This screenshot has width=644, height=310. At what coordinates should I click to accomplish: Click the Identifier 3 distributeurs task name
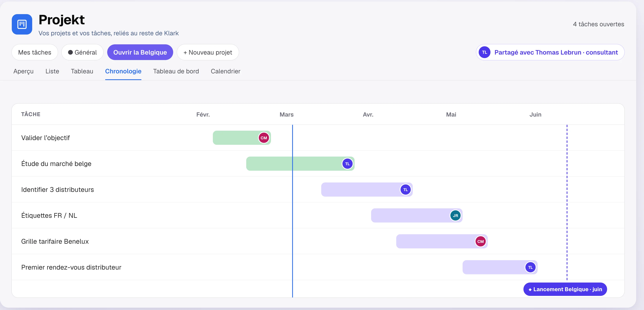(x=58, y=190)
